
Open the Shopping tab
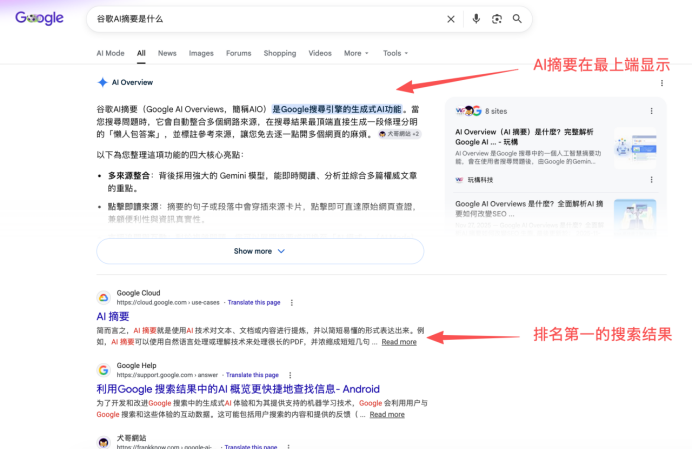point(280,53)
